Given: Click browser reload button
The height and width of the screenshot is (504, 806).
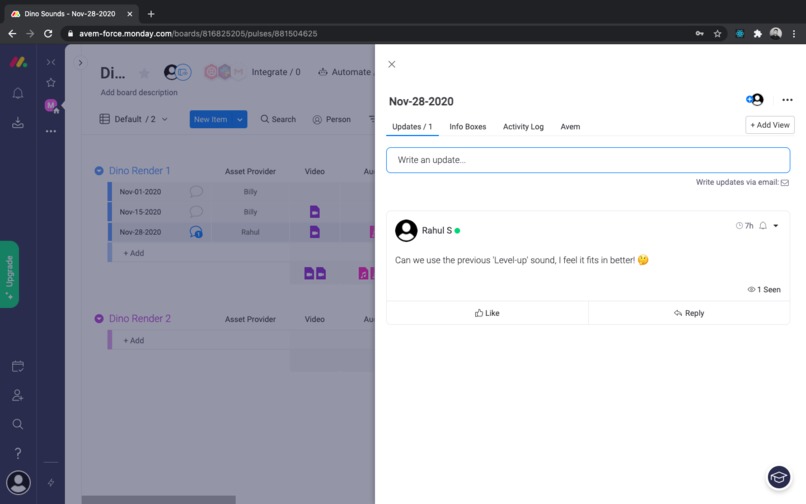Looking at the screenshot, I should click(48, 33).
